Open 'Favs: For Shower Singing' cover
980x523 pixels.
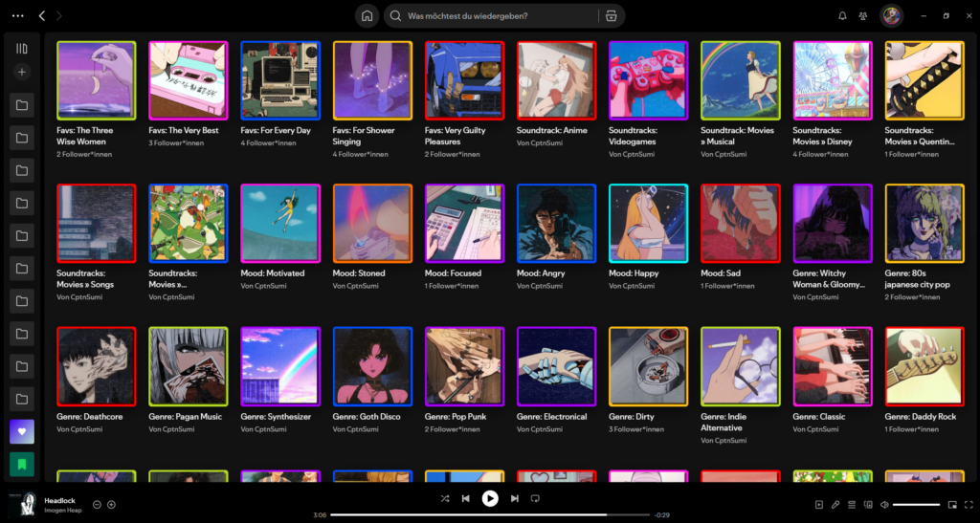(372, 80)
